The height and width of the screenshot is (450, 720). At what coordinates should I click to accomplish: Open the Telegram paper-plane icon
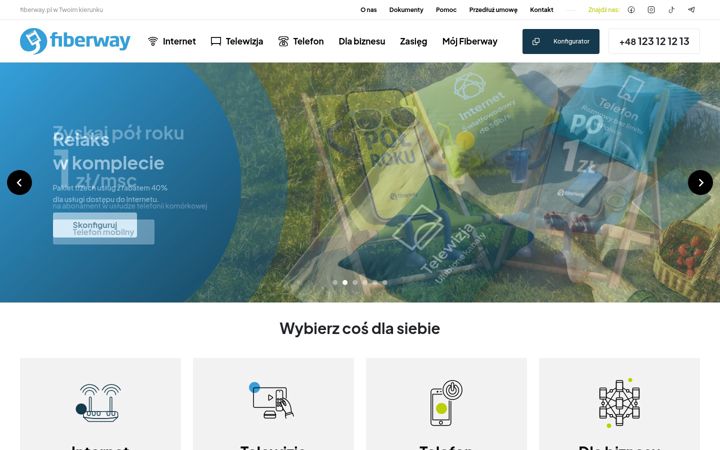(691, 10)
